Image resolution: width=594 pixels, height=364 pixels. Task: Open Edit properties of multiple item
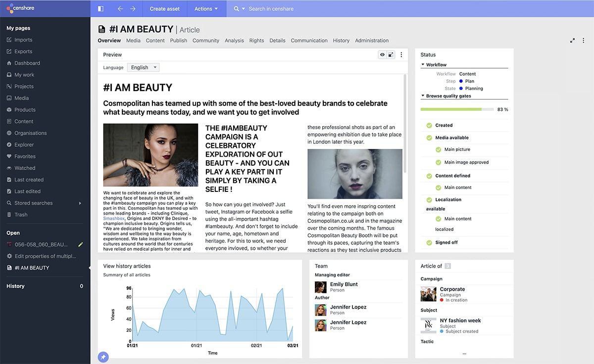42,256
